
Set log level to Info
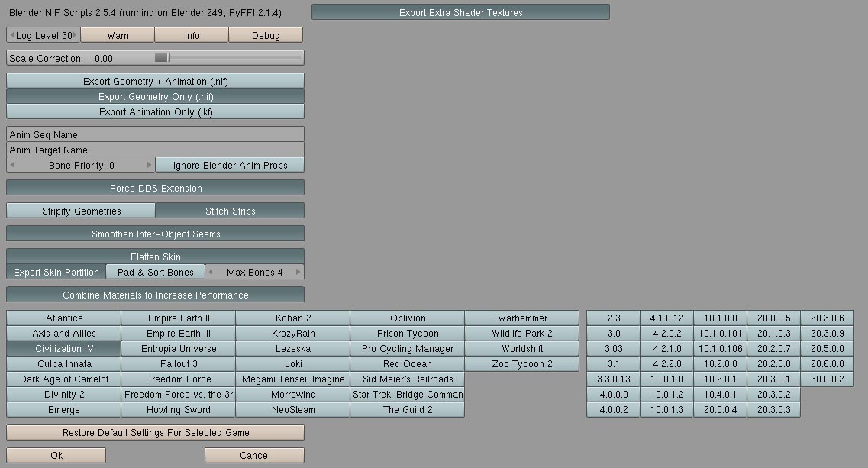point(192,35)
